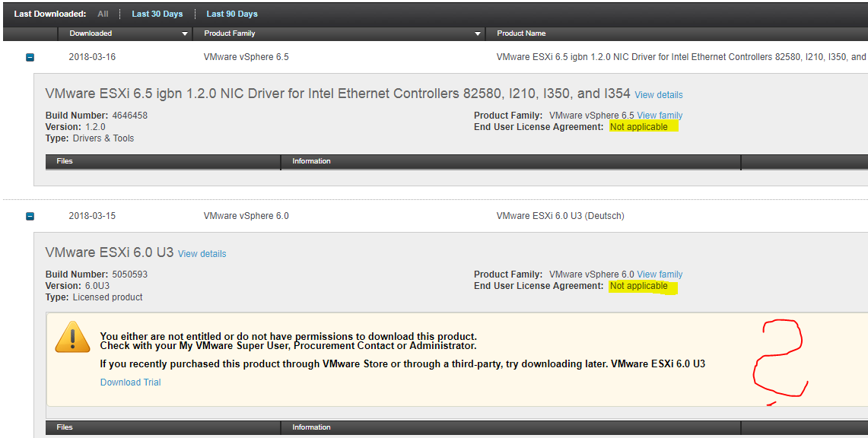Image resolution: width=868 pixels, height=438 pixels.
Task: Click the Download Trial link
Action: (x=131, y=382)
